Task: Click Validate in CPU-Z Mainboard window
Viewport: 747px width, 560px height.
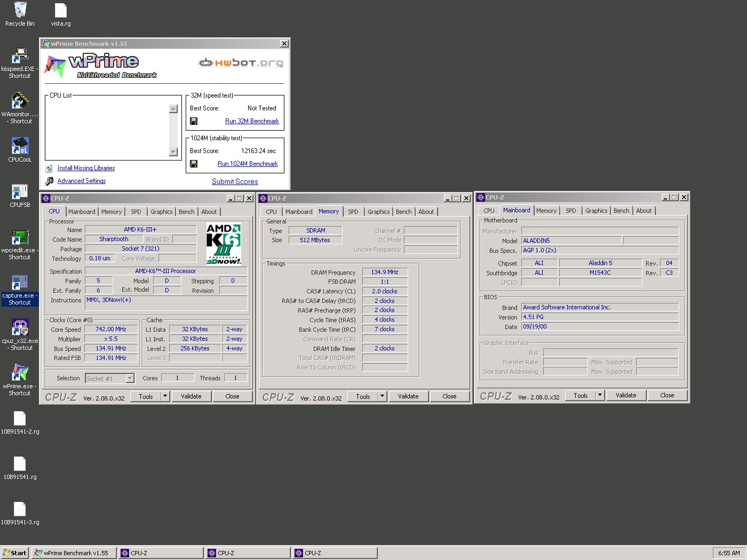Action: click(626, 395)
